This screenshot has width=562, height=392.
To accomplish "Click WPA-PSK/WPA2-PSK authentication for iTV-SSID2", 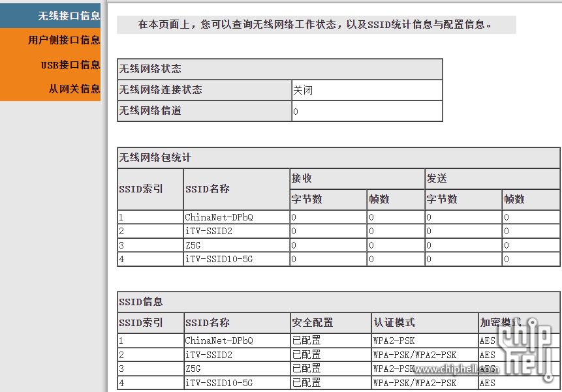I will [414, 355].
